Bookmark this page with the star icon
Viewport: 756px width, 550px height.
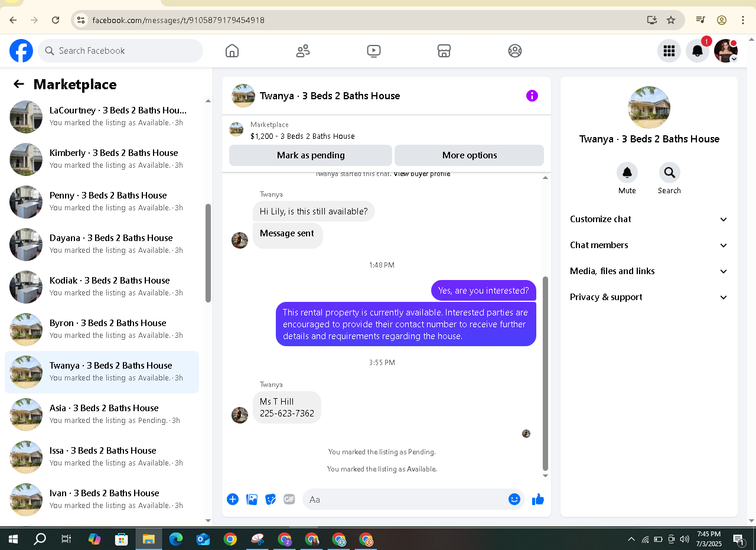point(671,20)
